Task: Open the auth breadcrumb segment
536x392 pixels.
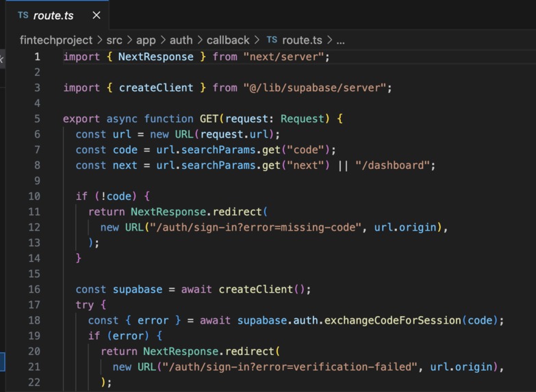Action: coord(181,40)
